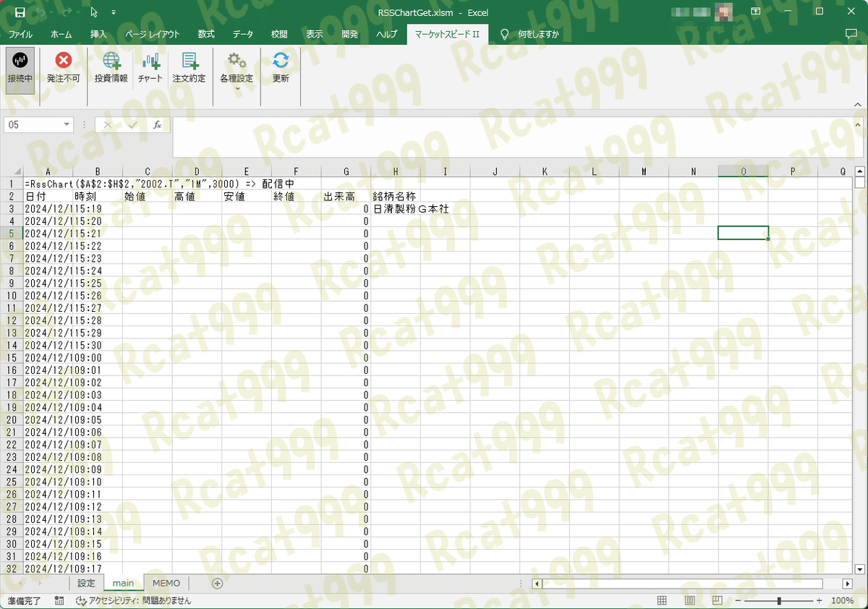Click vertical scrollbar up arrow

(x=860, y=171)
